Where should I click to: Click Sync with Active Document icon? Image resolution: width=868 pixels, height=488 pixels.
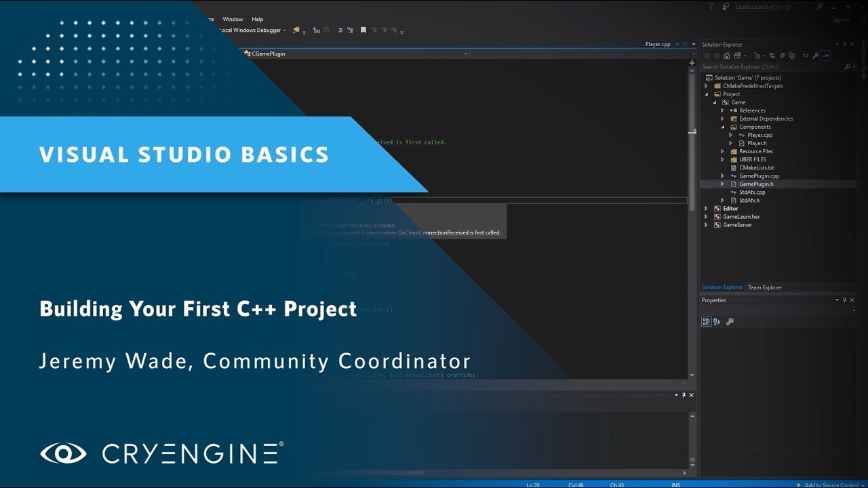[x=772, y=56]
